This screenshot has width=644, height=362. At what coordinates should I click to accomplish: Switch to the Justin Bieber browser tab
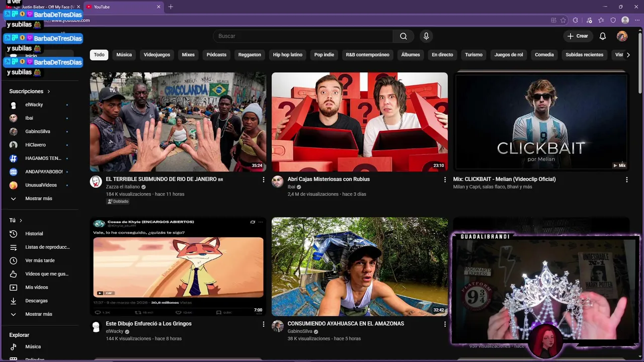[44, 7]
